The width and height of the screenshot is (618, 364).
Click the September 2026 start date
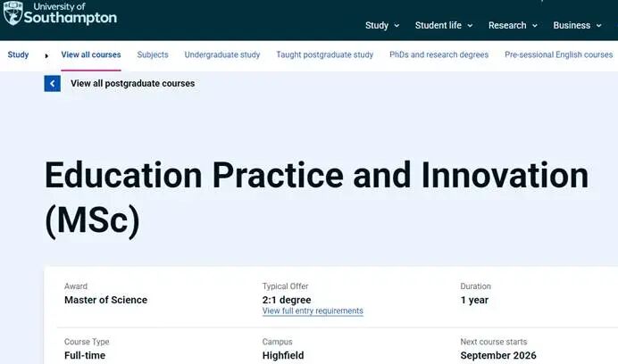498,355
